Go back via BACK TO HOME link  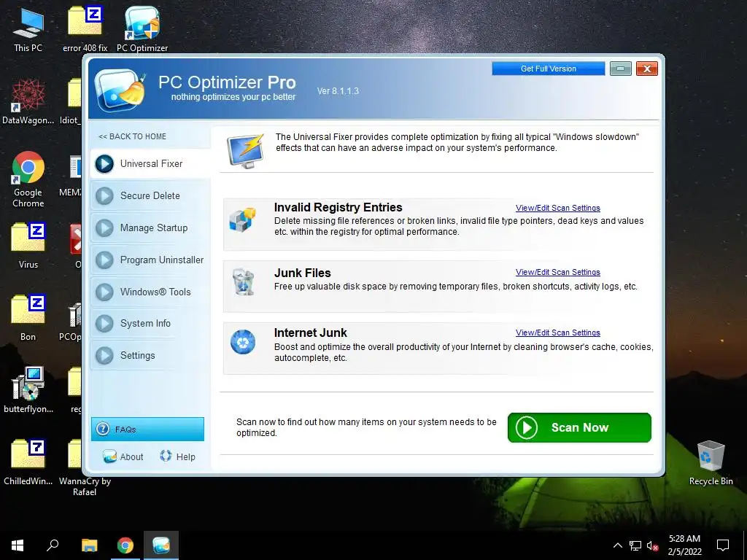(133, 136)
